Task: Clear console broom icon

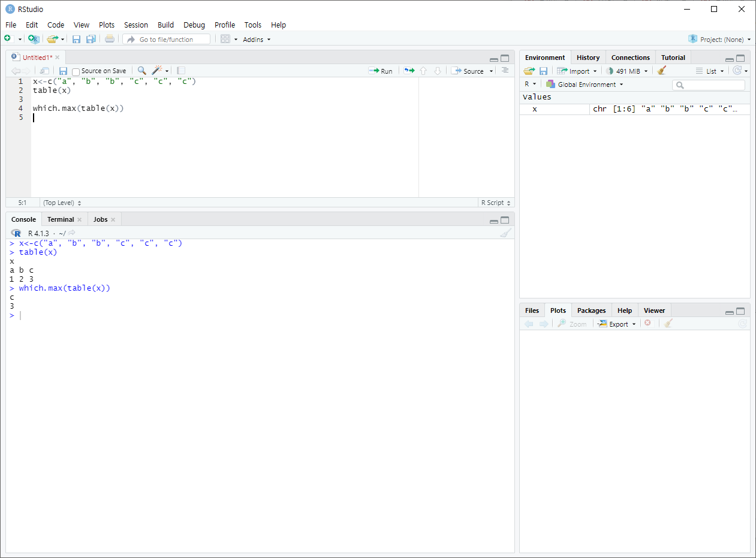Action: (506, 233)
